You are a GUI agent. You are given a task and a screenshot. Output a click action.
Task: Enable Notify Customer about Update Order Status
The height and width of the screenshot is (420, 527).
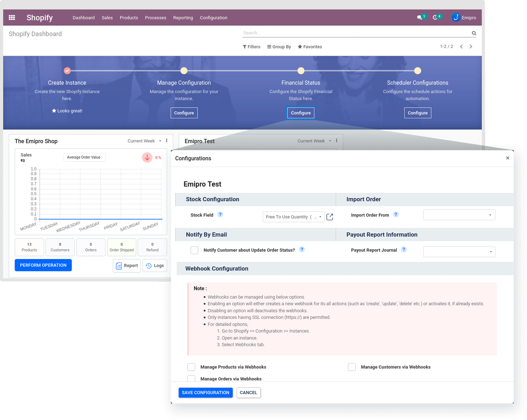(195, 250)
